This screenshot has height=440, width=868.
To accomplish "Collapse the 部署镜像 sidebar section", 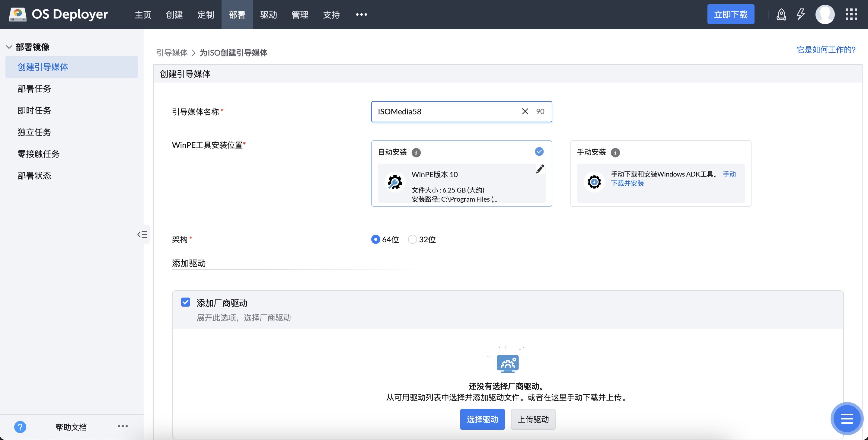I will (9, 47).
